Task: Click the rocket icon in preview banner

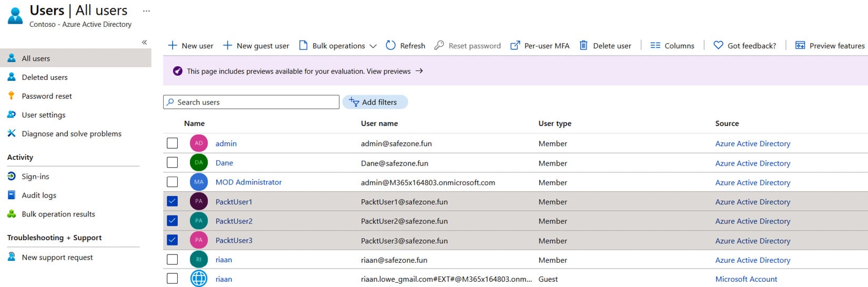Action: 178,71
